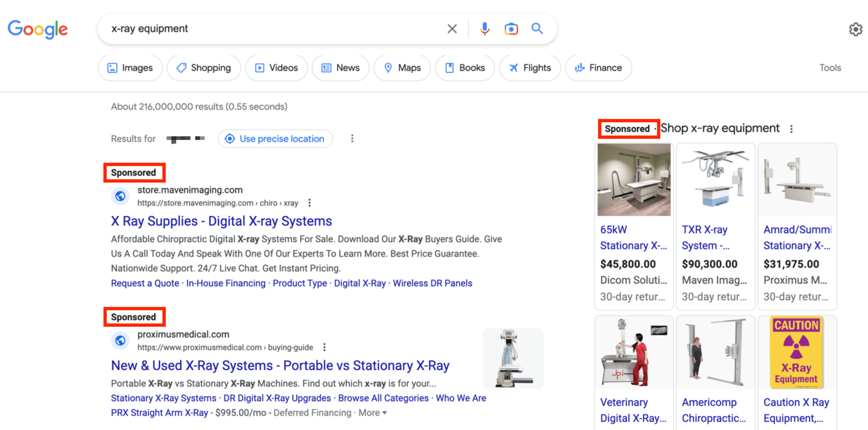Viewport: 868px width, 430px height.
Task: Switch to the Shopping tab
Action: pos(204,68)
